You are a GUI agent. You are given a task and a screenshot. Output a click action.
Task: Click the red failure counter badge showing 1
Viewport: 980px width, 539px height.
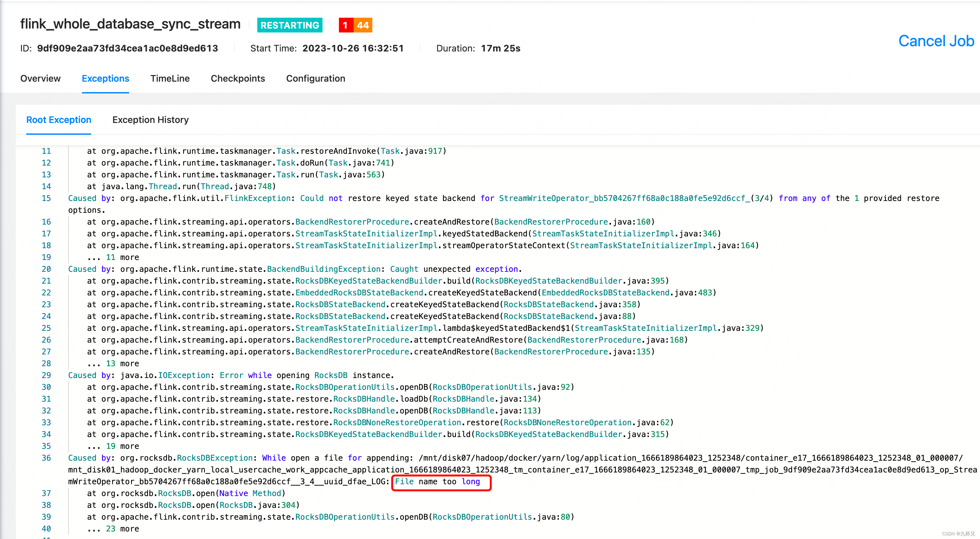[345, 25]
